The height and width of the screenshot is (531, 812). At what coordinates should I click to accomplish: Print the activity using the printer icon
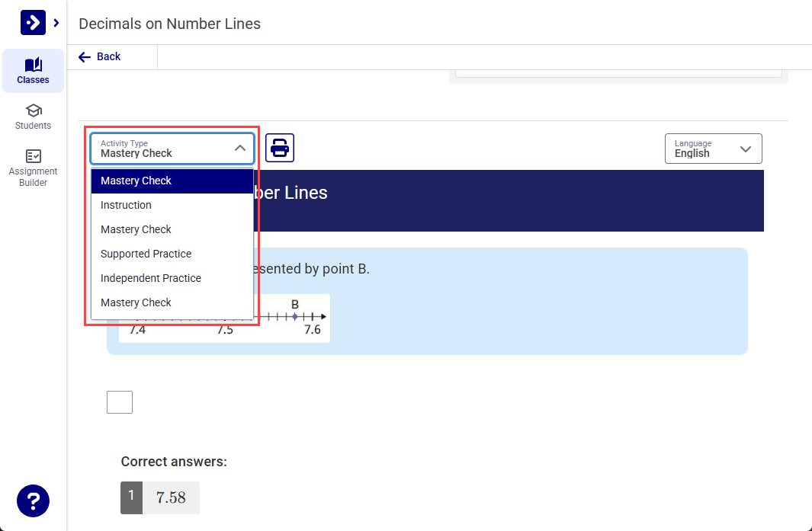[280, 148]
